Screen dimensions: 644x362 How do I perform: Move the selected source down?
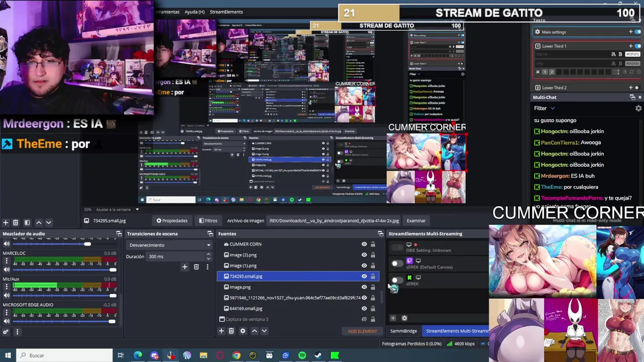[264, 331]
